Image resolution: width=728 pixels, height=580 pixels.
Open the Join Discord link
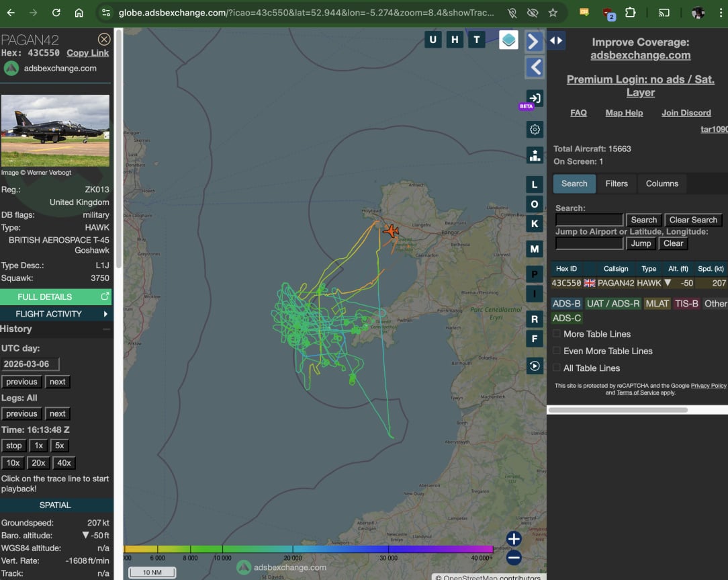(686, 113)
